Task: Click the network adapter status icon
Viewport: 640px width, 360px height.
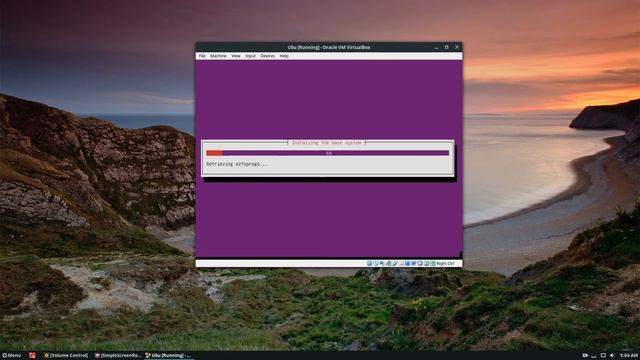Action: (389, 264)
